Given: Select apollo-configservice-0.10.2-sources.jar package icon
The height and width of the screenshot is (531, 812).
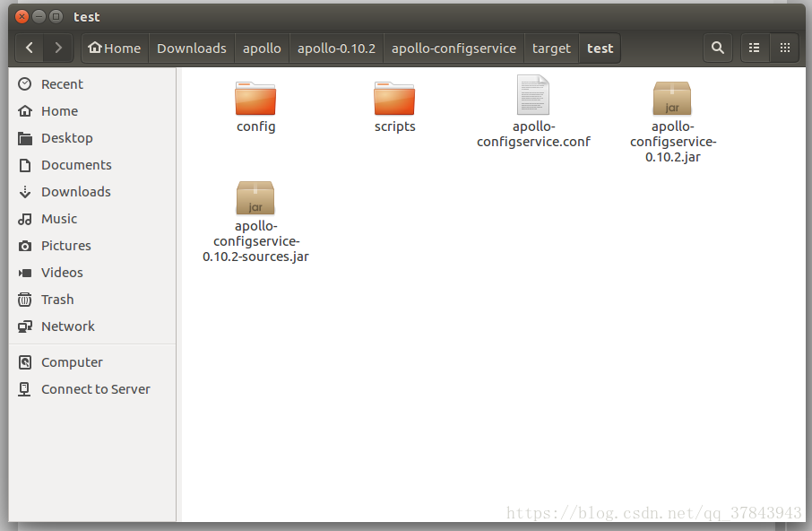Looking at the screenshot, I should point(255,197).
